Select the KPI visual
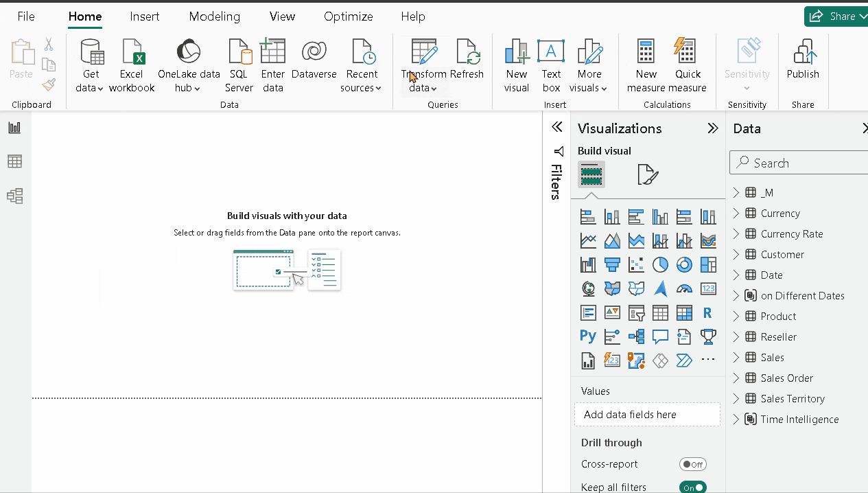This screenshot has height=493, width=868. coord(612,313)
